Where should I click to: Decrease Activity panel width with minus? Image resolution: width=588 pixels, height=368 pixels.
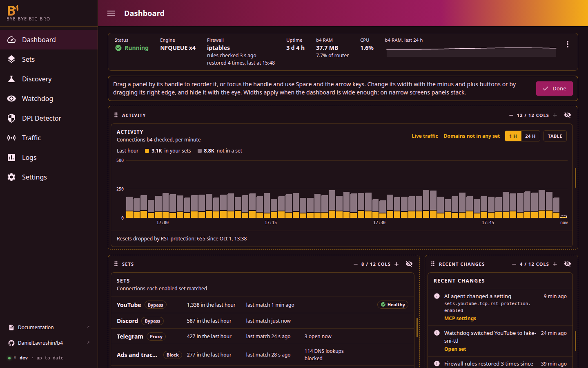click(511, 115)
